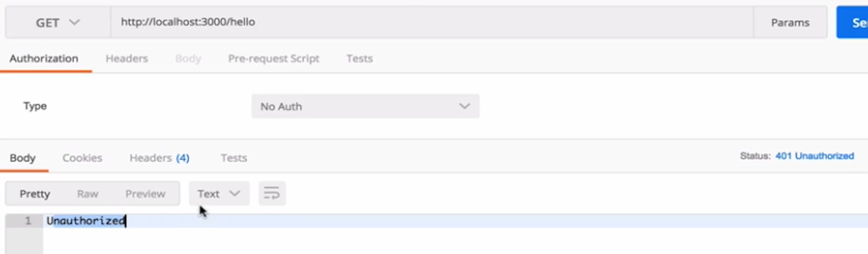Toggle the wrap lines icon
The height and width of the screenshot is (254, 868).
click(272, 193)
